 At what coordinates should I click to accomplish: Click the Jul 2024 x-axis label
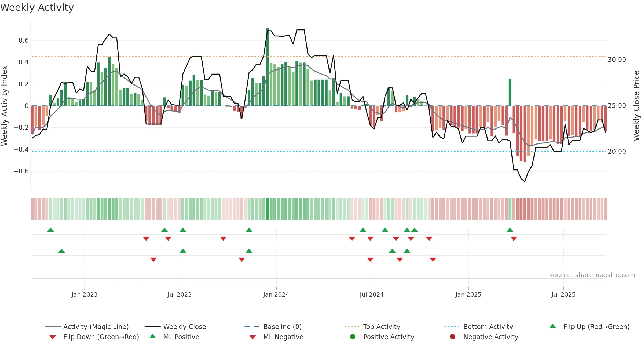(372, 295)
